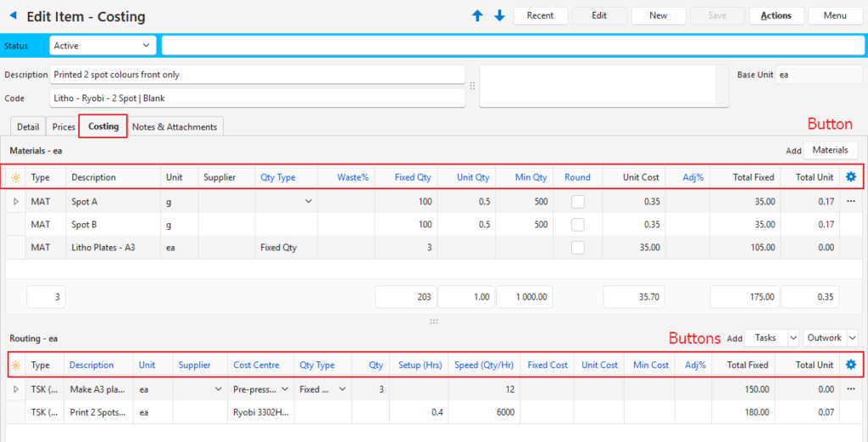The image size is (868, 442).
Task: Toggle Round checkbox for Litho Plates - A3
Action: [x=577, y=248]
